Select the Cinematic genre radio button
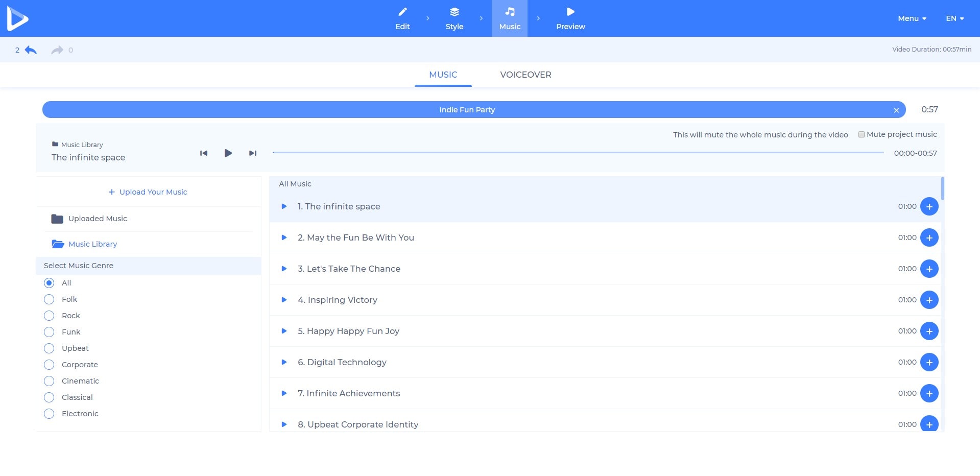The height and width of the screenshot is (476, 980). (49, 381)
